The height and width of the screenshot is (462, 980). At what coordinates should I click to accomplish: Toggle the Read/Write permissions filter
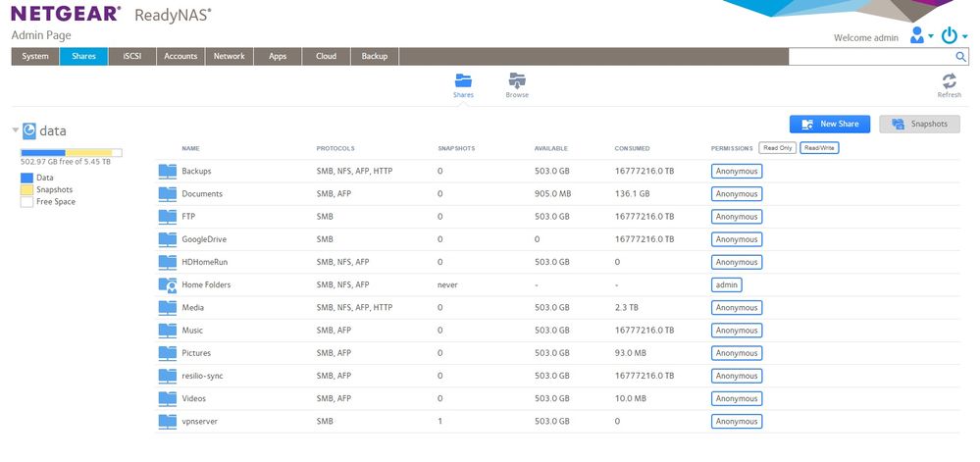click(819, 148)
